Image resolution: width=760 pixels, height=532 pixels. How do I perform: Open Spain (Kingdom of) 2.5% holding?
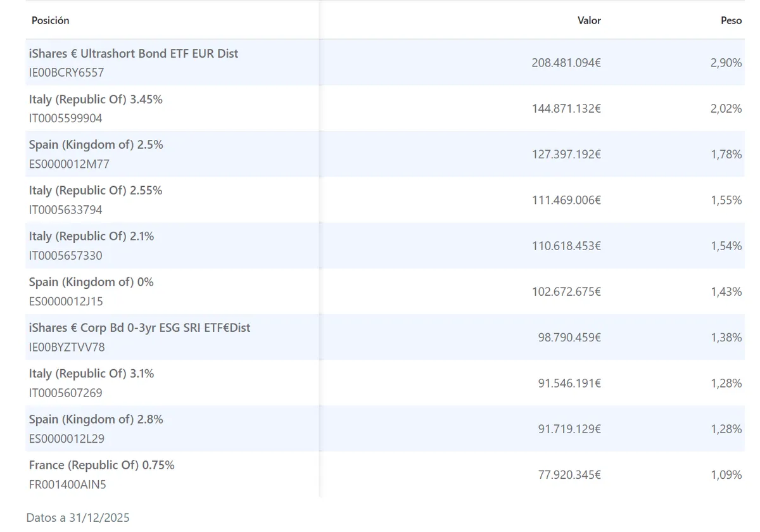(x=96, y=145)
